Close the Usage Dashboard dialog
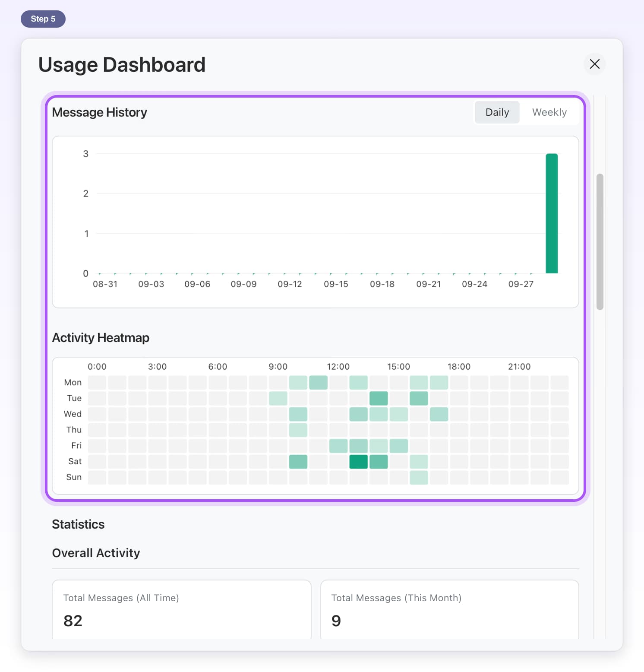The image size is (644, 672). (594, 64)
